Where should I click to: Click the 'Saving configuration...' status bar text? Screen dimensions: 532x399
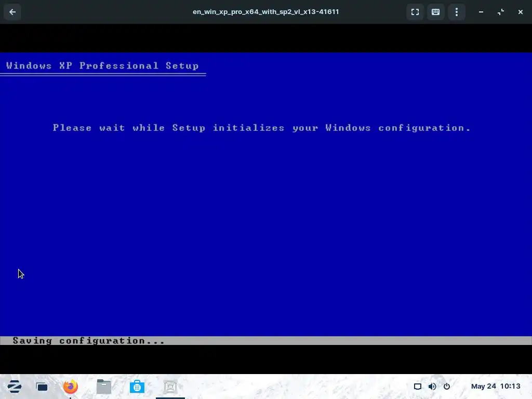[88, 341]
